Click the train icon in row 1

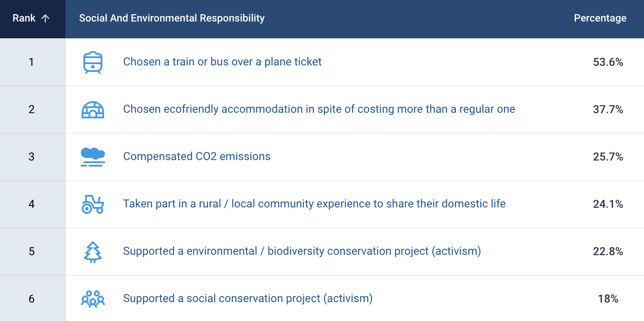93,62
